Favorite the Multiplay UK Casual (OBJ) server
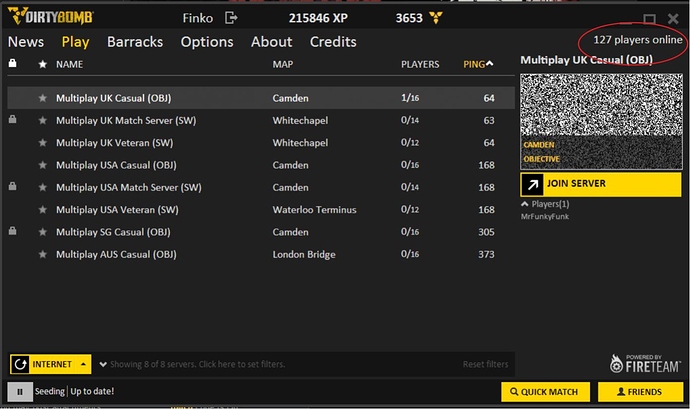Viewport: 690px width, 409px height. [42, 98]
